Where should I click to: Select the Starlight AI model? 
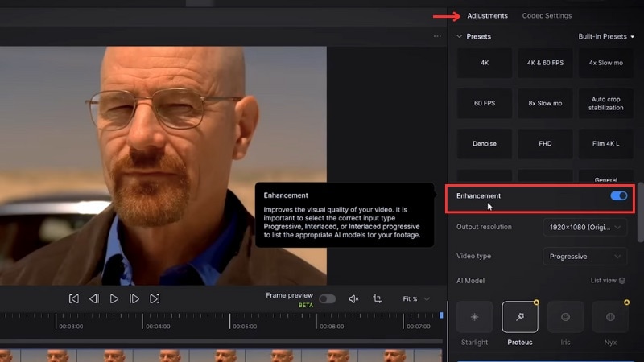[x=474, y=317]
